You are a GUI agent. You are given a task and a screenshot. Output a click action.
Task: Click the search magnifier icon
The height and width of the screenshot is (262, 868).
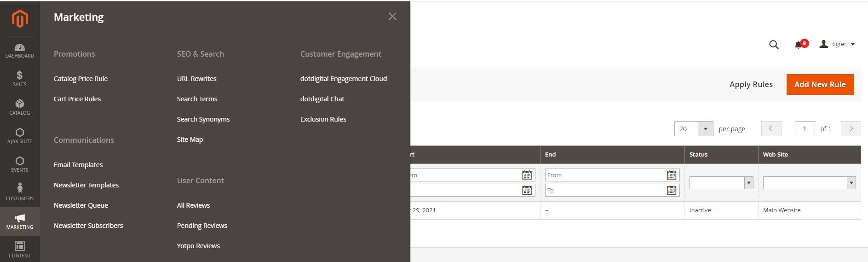[x=774, y=45]
